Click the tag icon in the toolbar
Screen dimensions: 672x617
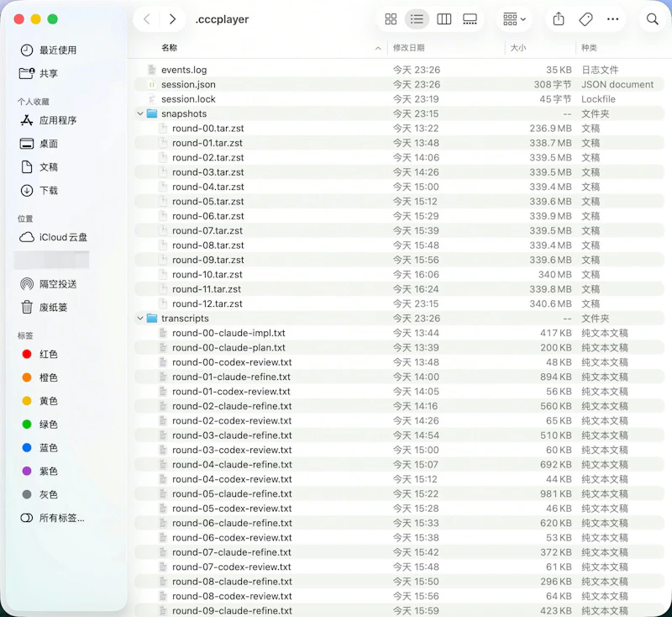pyautogui.click(x=585, y=18)
